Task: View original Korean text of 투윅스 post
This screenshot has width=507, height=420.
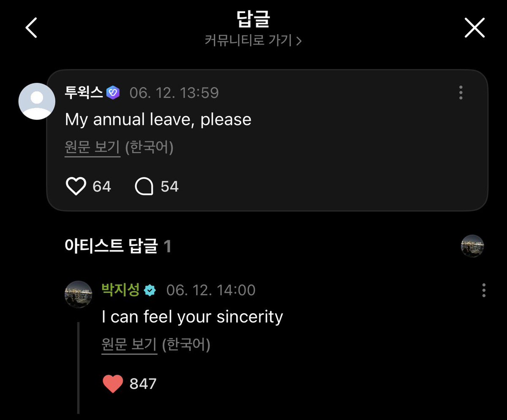Action: tap(93, 148)
